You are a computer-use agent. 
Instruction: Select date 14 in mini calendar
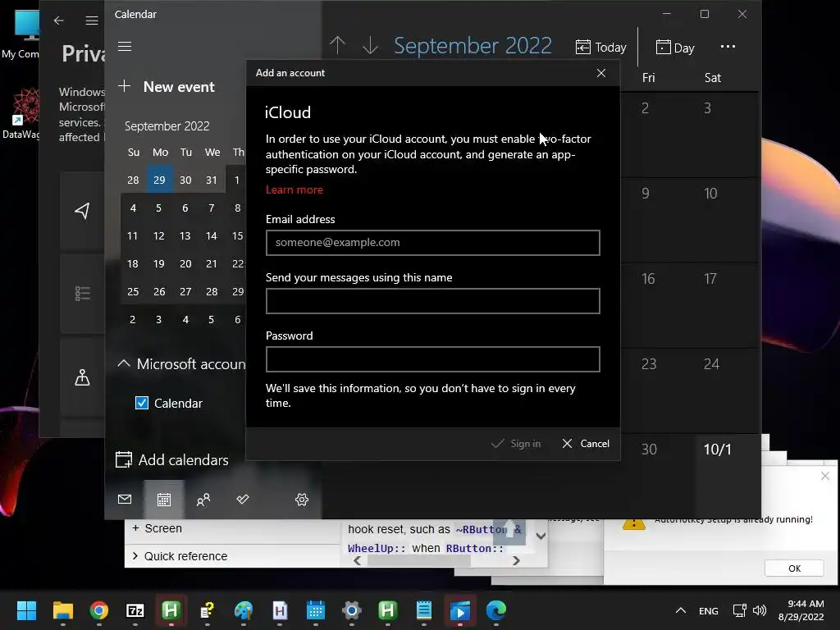point(212,235)
